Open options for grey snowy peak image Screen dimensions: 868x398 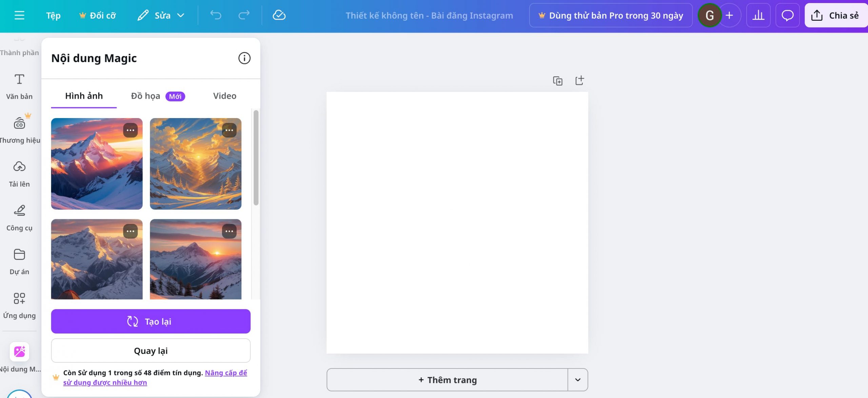(x=130, y=231)
